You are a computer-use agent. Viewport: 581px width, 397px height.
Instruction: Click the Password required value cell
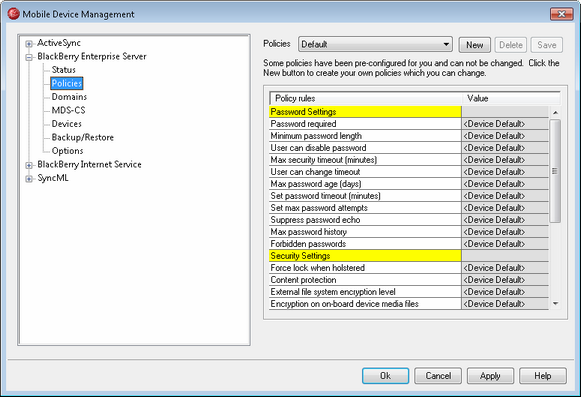505,124
